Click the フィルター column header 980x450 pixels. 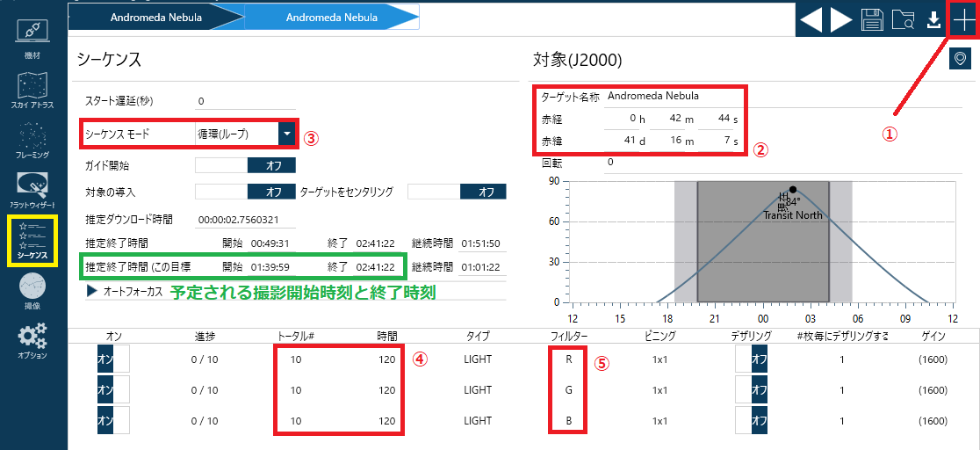pyautogui.click(x=568, y=336)
